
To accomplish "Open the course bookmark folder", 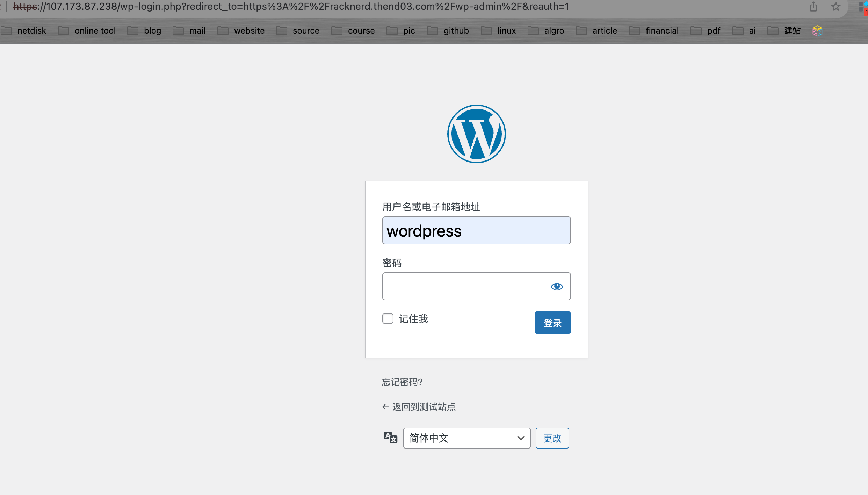I will pos(353,31).
